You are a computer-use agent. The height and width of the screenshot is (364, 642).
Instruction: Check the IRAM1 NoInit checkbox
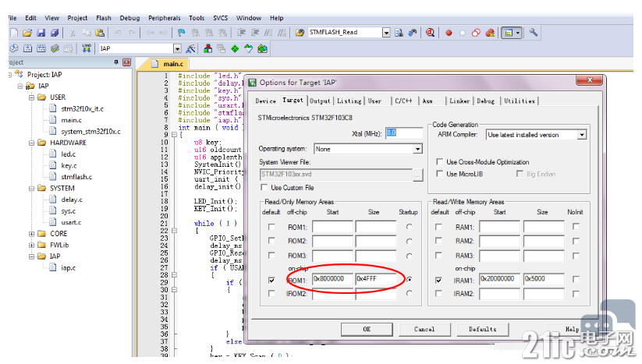pyautogui.click(x=576, y=279)
